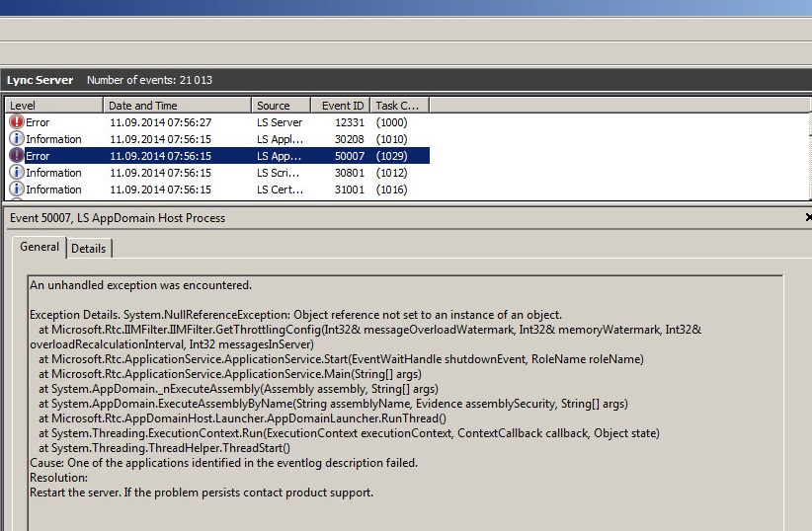Sort events by the Level column header
The image size is (812, 531).
coord(54,106)
